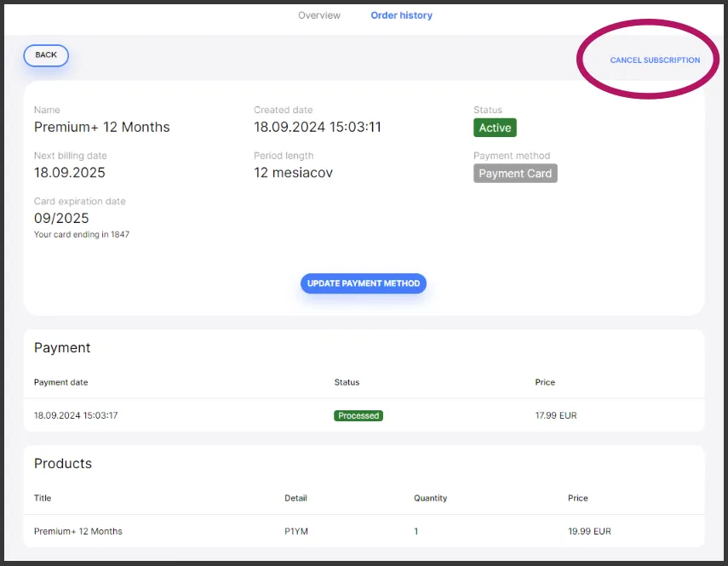Click the payment date 18.09.2024 15:03:17
Image resolution: width=728 pixels, height=566 pixels.
76,415
